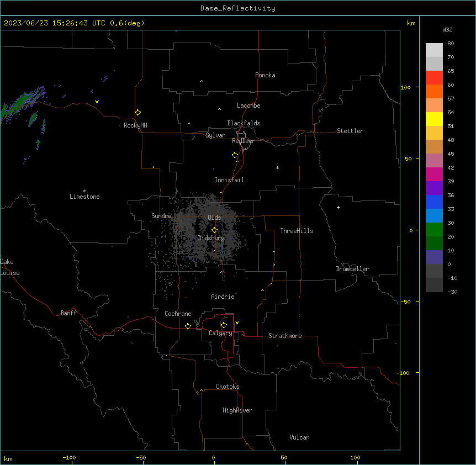
Task: Pick the orange 57-60 dBZ legend swatch
Action: [434, 91]
